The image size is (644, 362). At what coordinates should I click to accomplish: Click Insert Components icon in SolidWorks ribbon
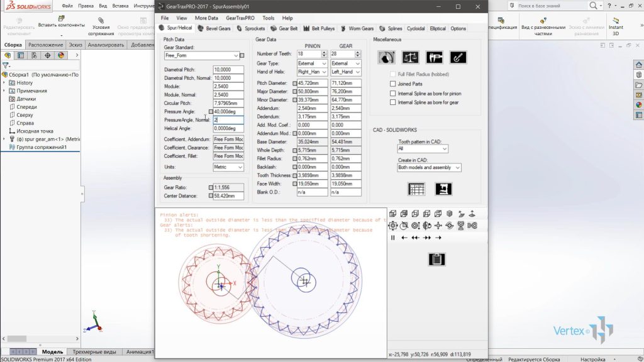(61, 18)
